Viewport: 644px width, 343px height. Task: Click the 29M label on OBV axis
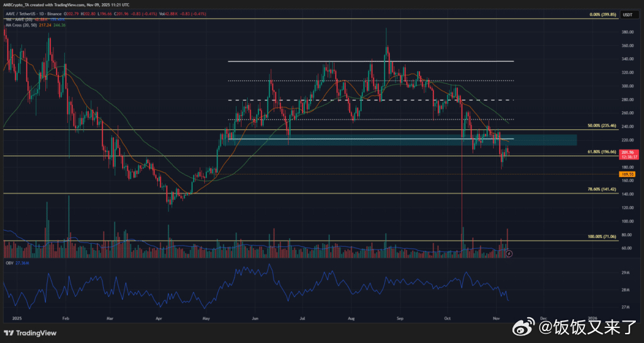click(x=626, y=273)
